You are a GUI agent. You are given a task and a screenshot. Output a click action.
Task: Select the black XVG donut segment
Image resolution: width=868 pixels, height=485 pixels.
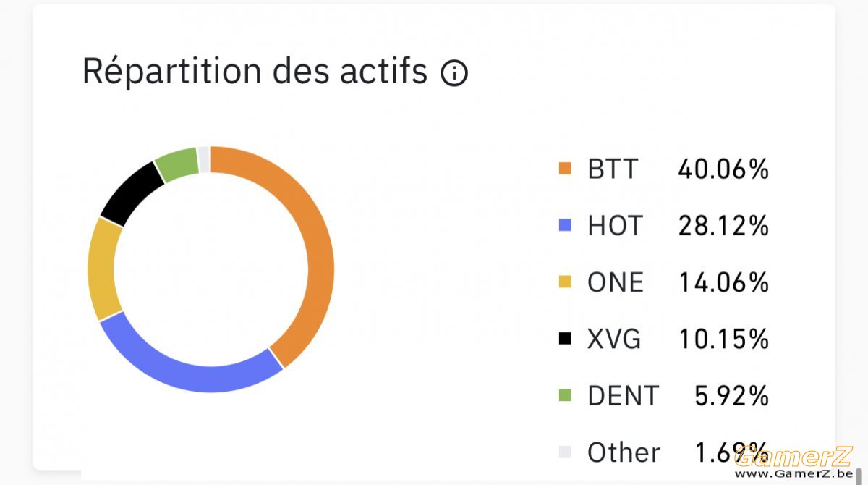[130, 191]
